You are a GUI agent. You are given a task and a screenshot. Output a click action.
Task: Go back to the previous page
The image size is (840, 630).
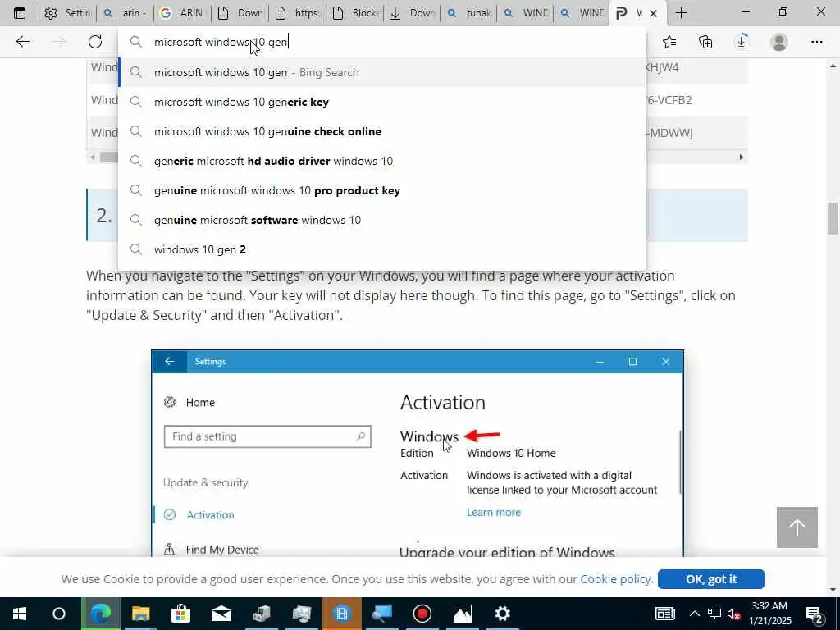coord(22,42)
